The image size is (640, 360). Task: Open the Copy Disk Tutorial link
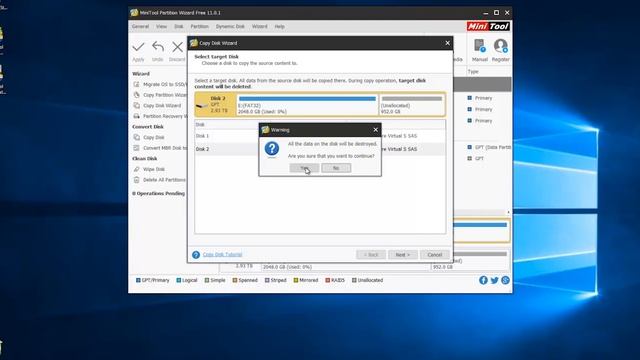coord(222,254)
